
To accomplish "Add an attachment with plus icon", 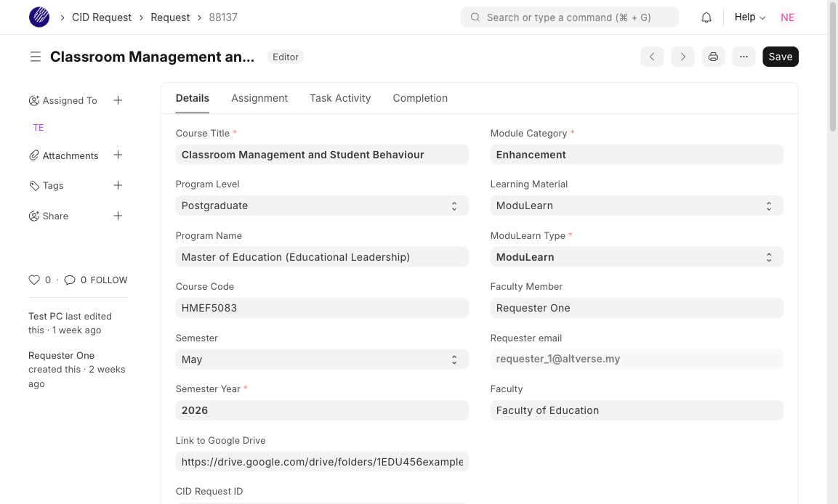I will (118, 155).
